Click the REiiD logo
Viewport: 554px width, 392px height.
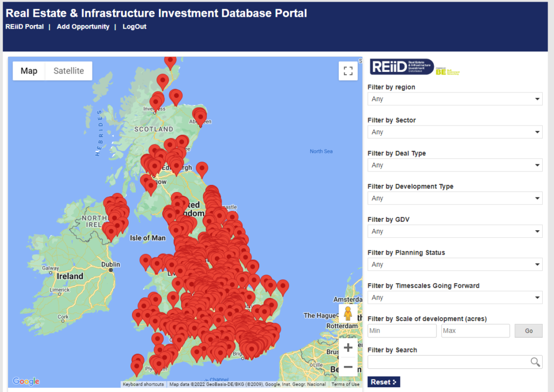tap(402, 67)
